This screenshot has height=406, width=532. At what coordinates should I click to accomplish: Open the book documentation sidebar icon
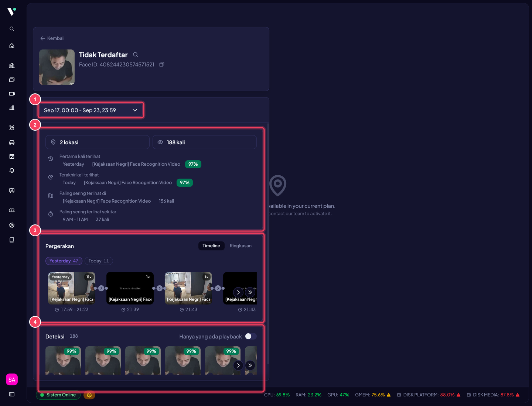12,240
